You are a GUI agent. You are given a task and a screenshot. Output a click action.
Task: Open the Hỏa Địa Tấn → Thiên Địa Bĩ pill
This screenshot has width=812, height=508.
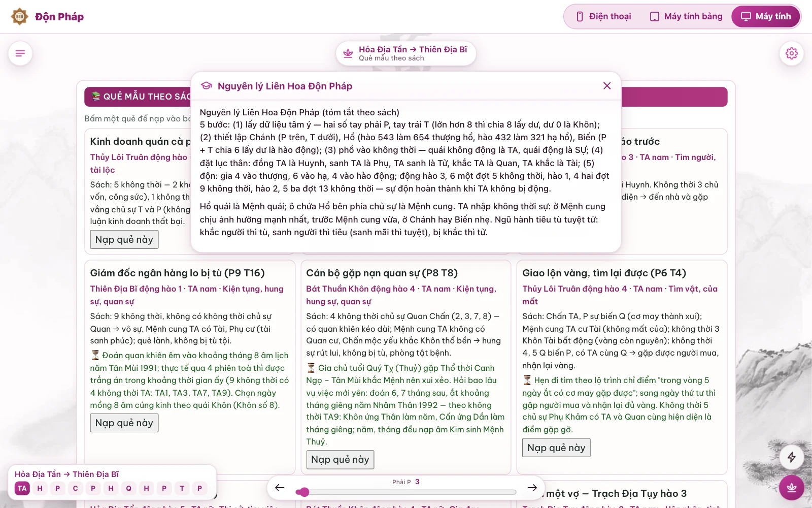pos(406,53)
